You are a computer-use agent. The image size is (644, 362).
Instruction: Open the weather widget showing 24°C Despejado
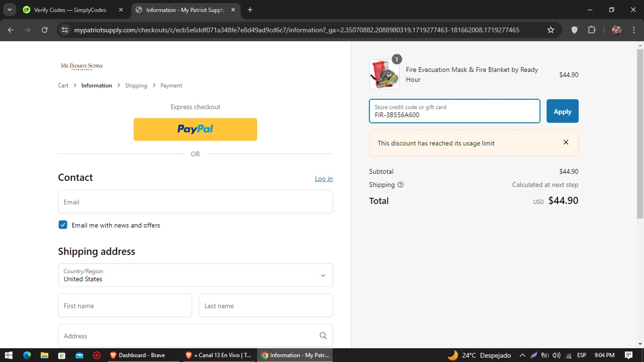click(x=479, y=355)
